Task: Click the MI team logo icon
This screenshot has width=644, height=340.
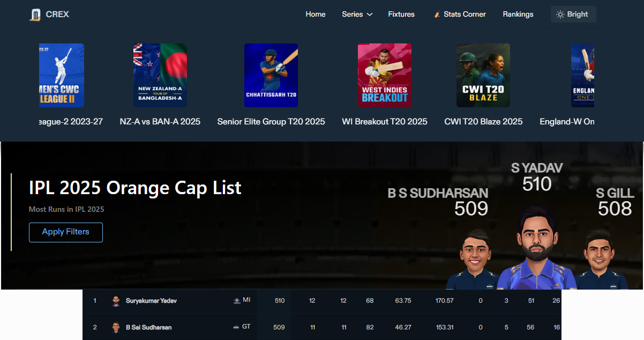Action: 237,301
